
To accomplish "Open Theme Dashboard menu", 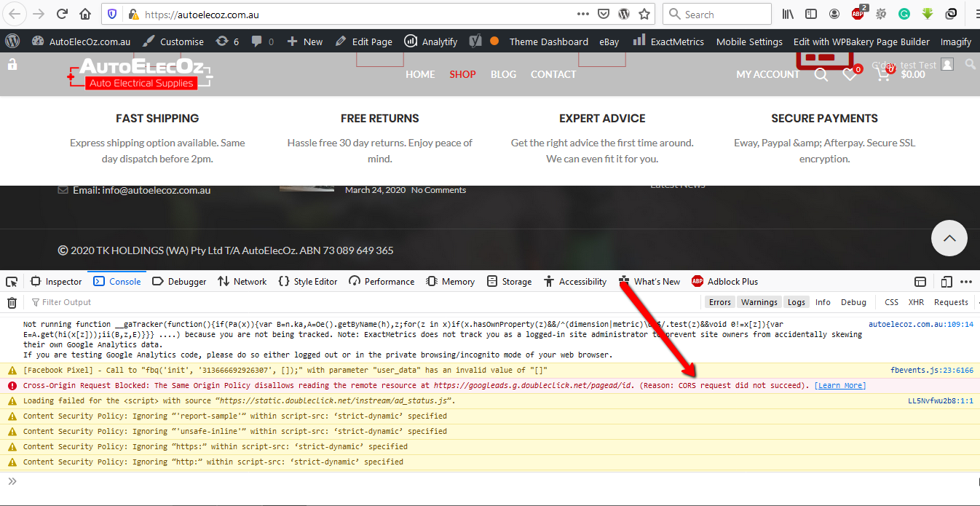I will click(548, 41).
